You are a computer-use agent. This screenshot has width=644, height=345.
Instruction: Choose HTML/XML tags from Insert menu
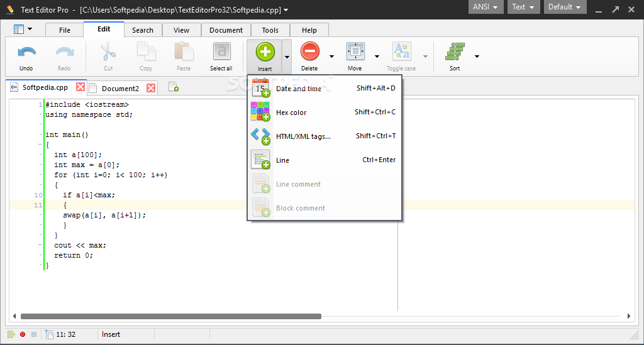click(325, 136)
